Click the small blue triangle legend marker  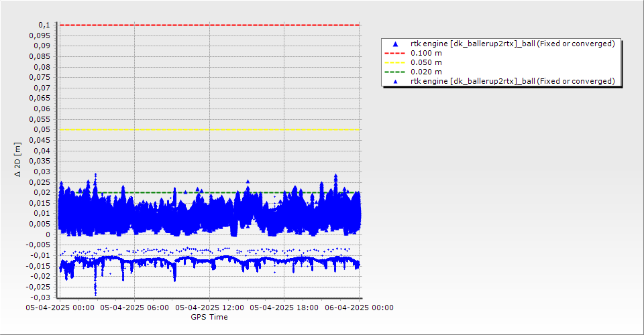[395, 82]
